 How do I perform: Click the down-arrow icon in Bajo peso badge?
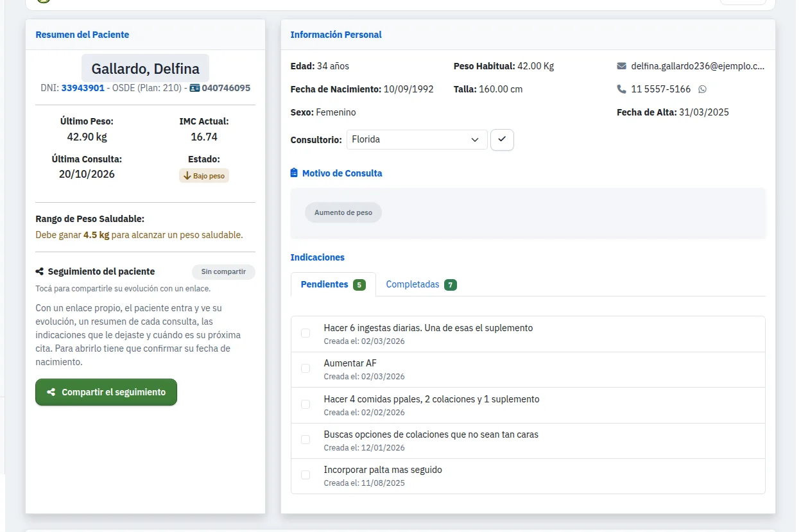click(187, 176)
